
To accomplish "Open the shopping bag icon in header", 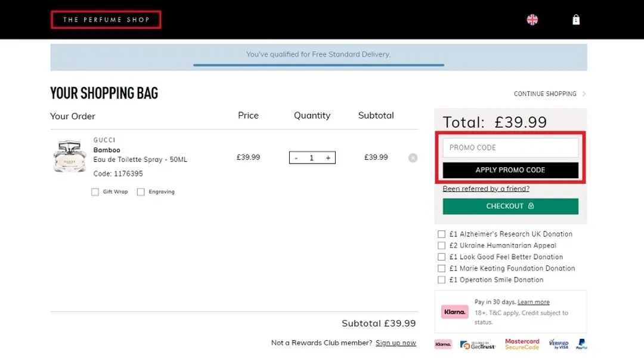I will (x=576, y=20).
